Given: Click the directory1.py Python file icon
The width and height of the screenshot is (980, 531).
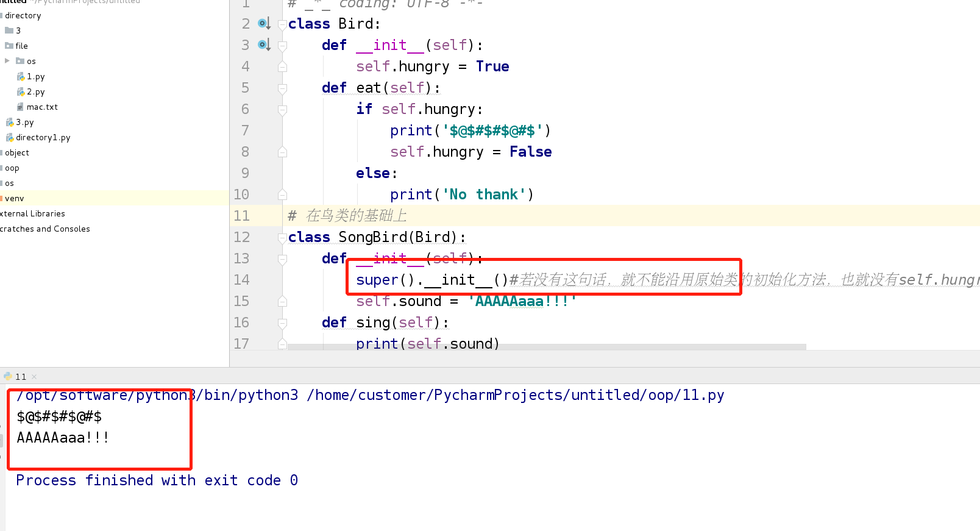Looking at the screenshot, I should click(x=10, y=138).
